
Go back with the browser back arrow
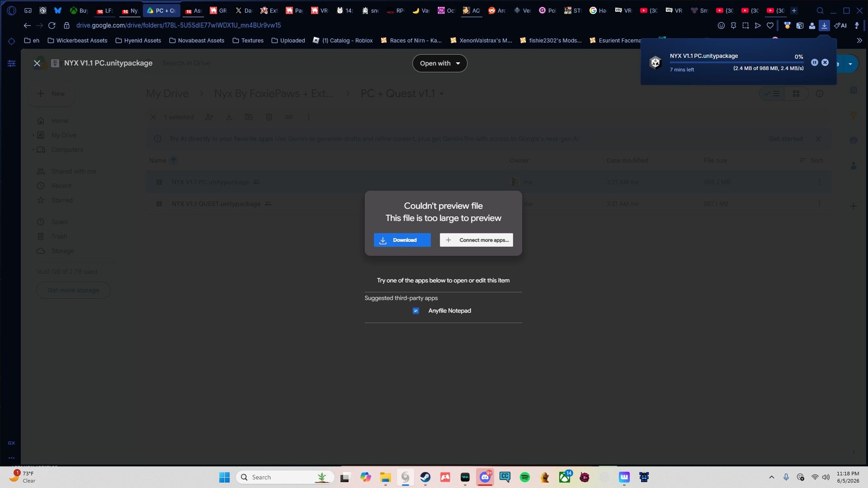click(x=27, y=26)
